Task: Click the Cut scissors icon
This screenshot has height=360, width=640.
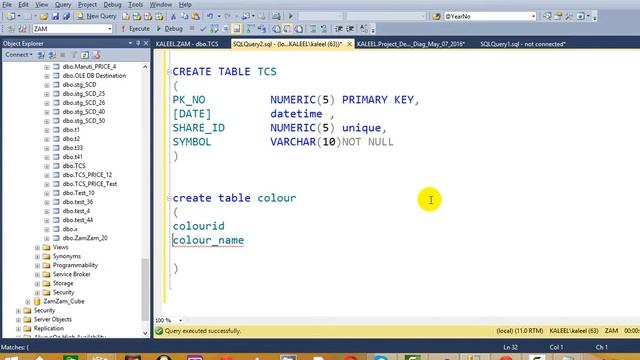Action: (173, 16)
